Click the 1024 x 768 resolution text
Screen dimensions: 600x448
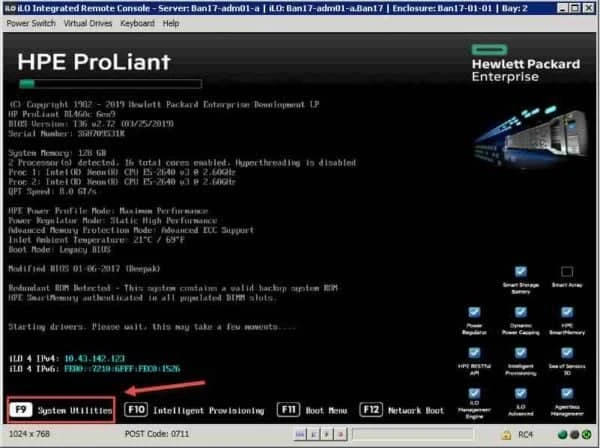[29, 434]
